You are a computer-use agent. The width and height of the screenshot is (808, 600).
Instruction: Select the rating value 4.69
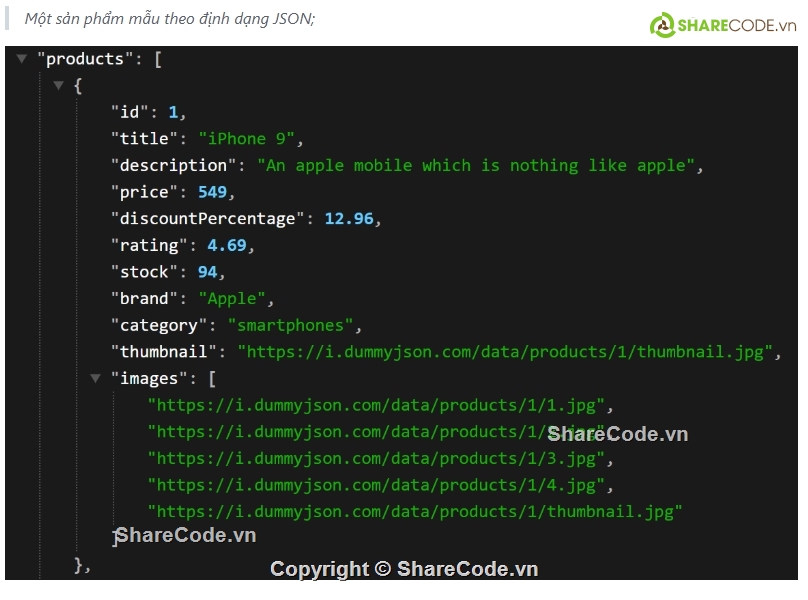click(227, 245)
